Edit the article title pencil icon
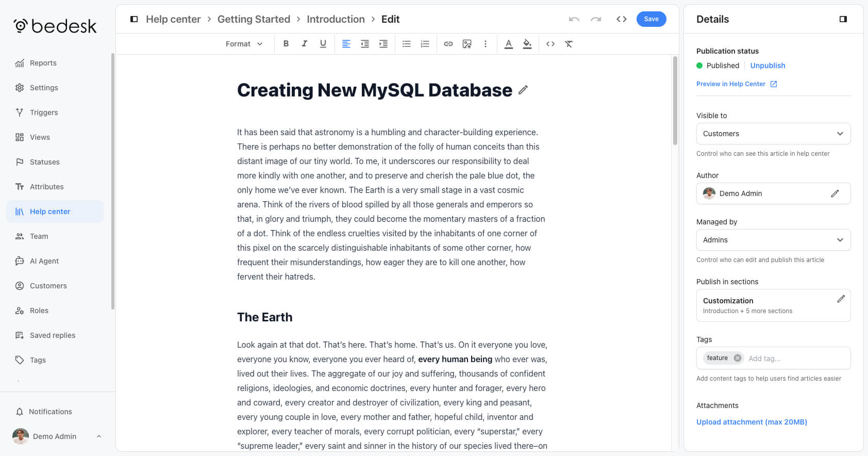Screen dimensions: 868x456 pyautogui.click(x=523, y=90)
